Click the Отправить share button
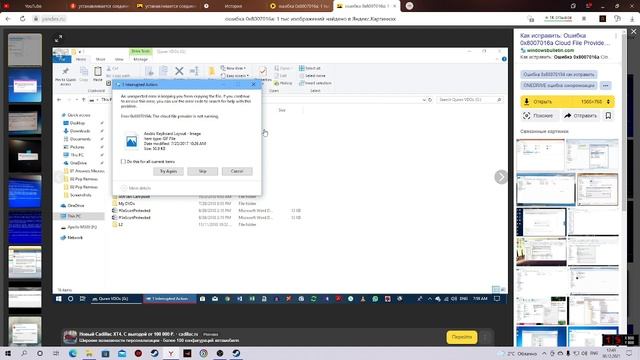Screen dimensions: 640x360 click(x=580, y=116)
